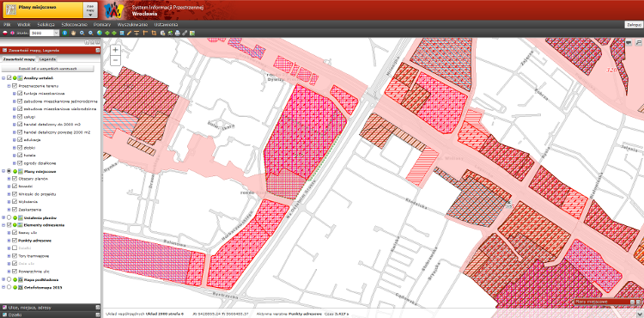Select the hand pan tool

[x=74, y=33]
